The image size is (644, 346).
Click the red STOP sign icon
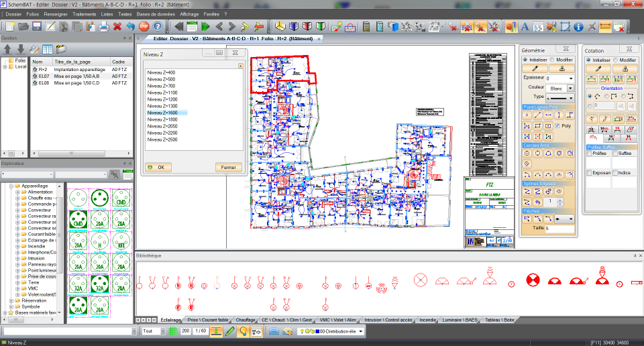pyautogui.click(x=144, y=27)
